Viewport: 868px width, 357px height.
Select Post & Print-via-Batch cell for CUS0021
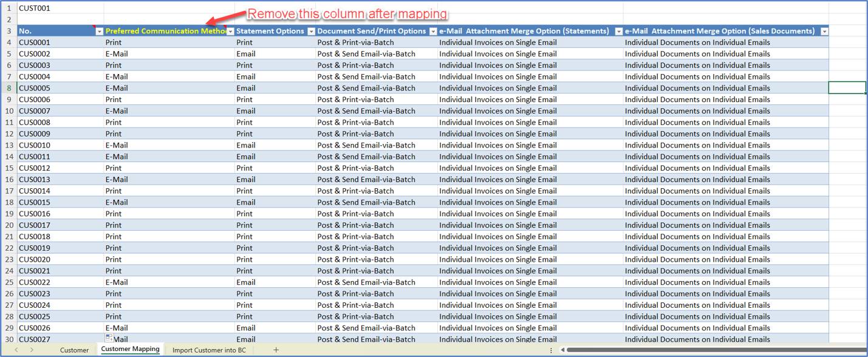(377, 271)
